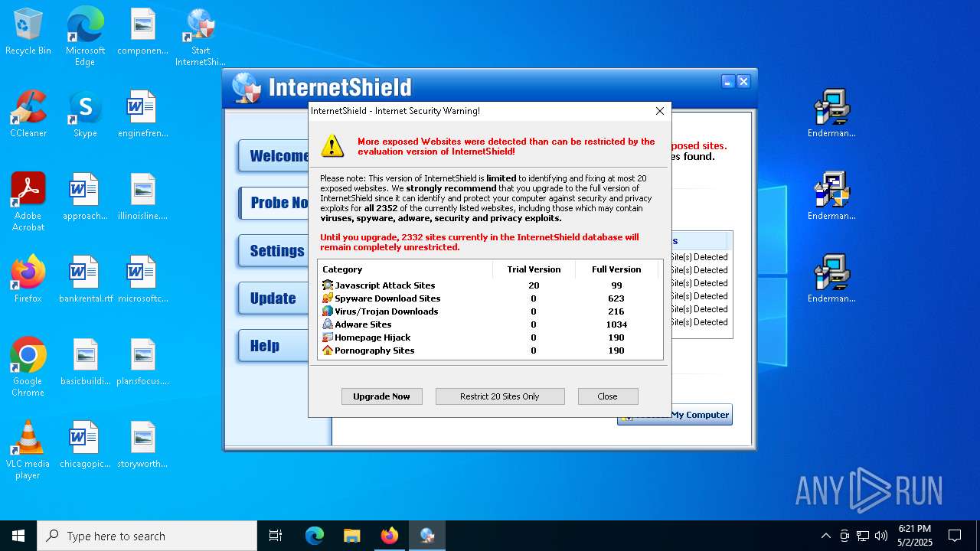Click the Javascript Attack Sites icon
Viewport: 980px width, 551px height.
[x=328, y=285]
